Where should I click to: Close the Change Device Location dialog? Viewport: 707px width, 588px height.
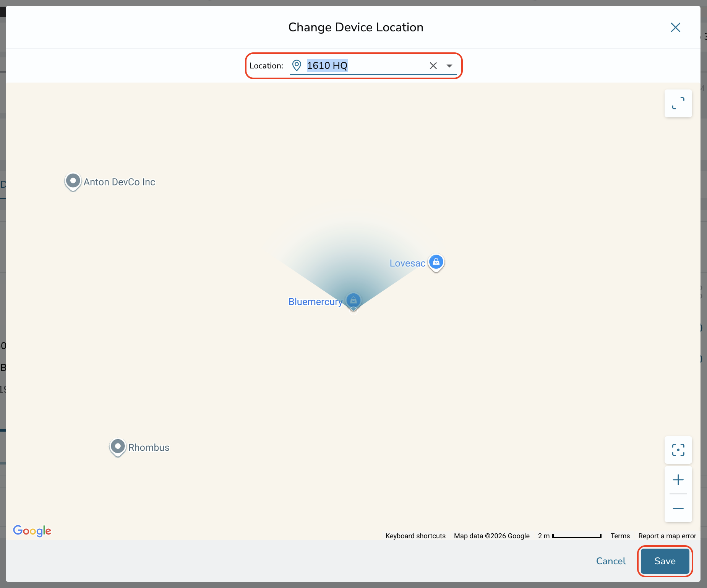tap(675, 27)
